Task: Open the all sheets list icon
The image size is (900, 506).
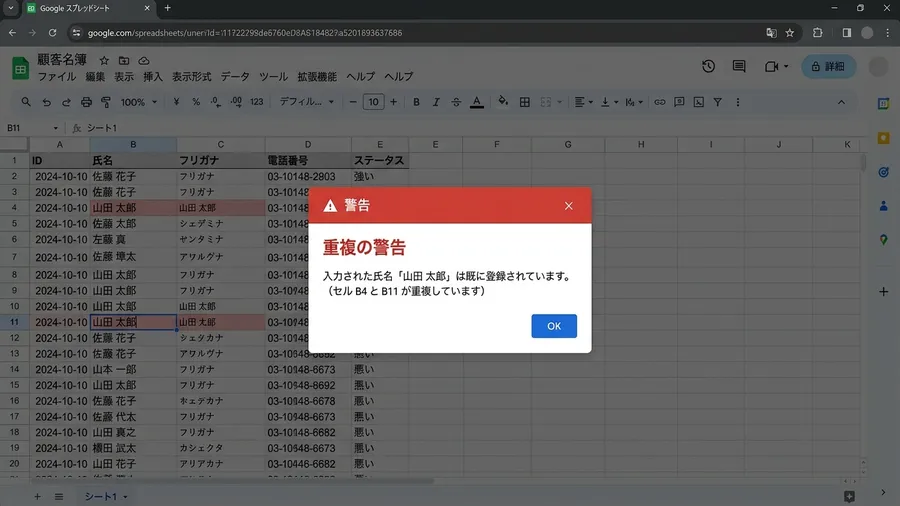Action: 59,496
